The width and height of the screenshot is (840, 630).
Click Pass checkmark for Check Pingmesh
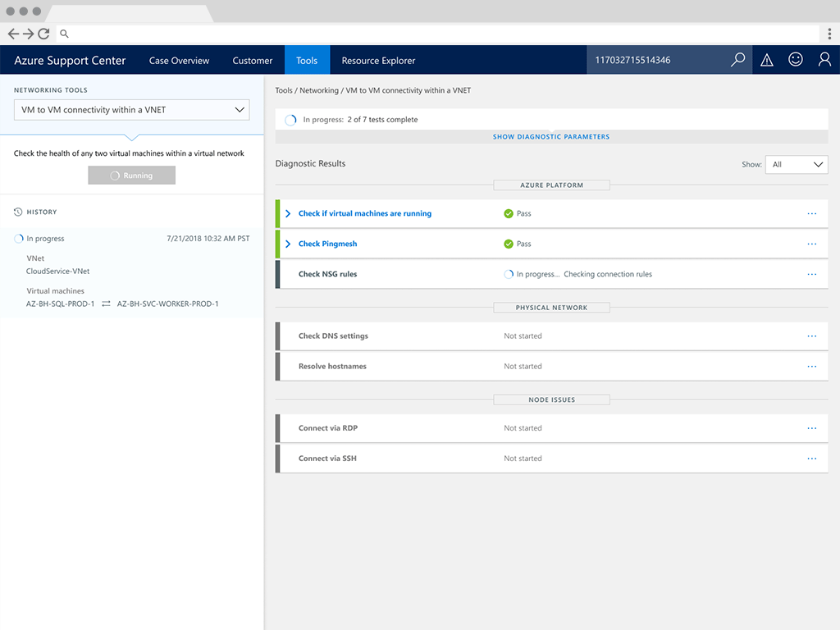click(x=509, y=244)
